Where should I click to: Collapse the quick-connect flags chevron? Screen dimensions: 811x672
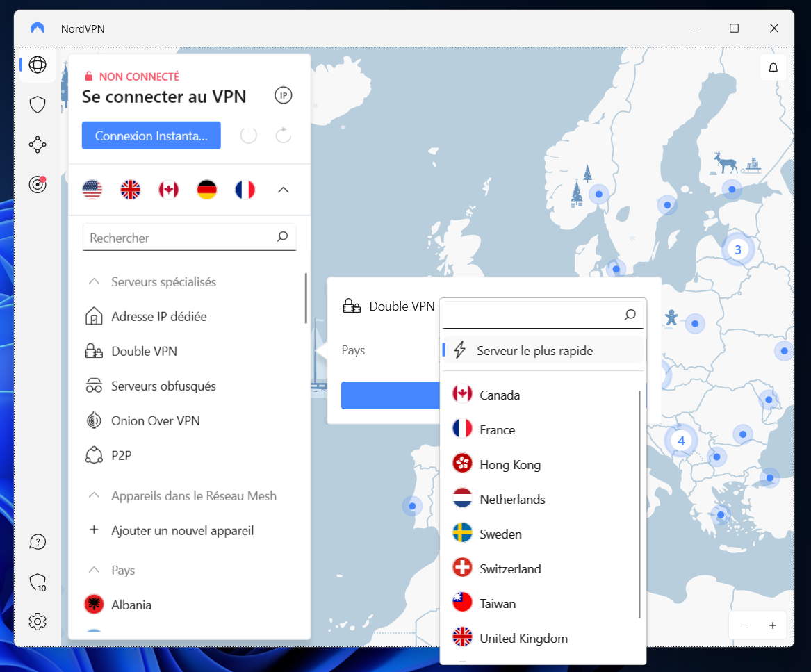tap(283, 190)
